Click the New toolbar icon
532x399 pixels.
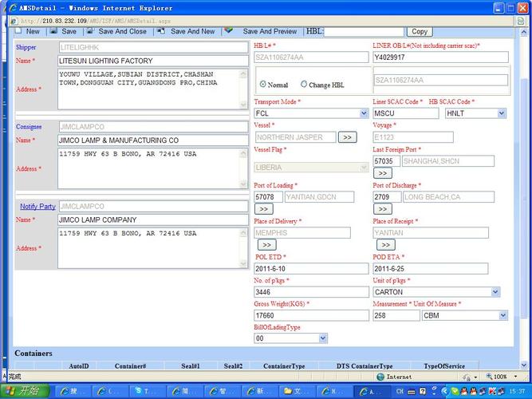(18, 31)
